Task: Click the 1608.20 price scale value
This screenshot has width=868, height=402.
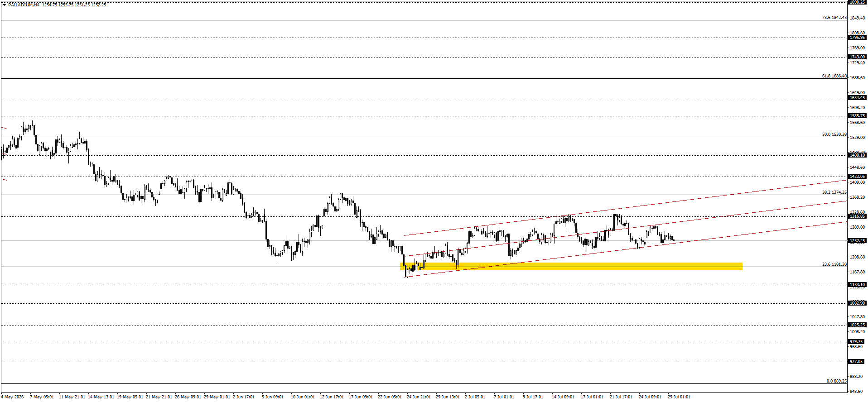Action: pyautogui.click(x=857, y=108)
